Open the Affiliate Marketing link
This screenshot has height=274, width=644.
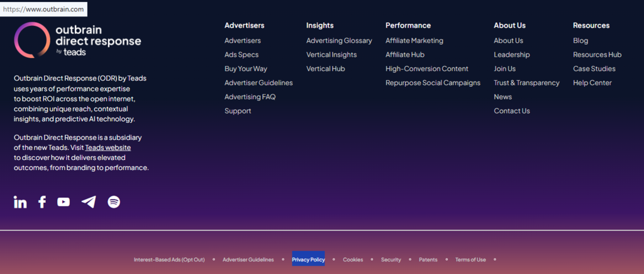pyautogui.click(x=414, y=41)
